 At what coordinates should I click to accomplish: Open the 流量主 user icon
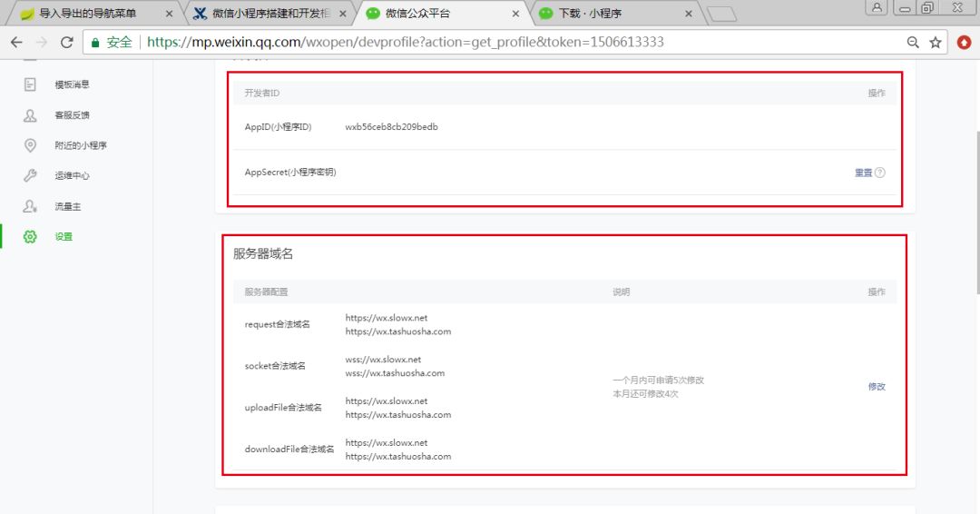(30, 206)
